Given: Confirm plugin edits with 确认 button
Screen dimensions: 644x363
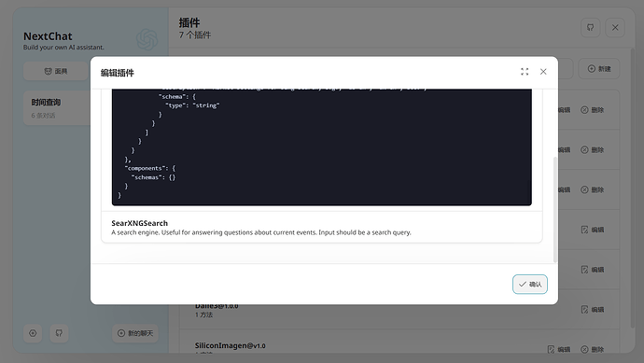Looking at the screenshot, I should (530, 285).
